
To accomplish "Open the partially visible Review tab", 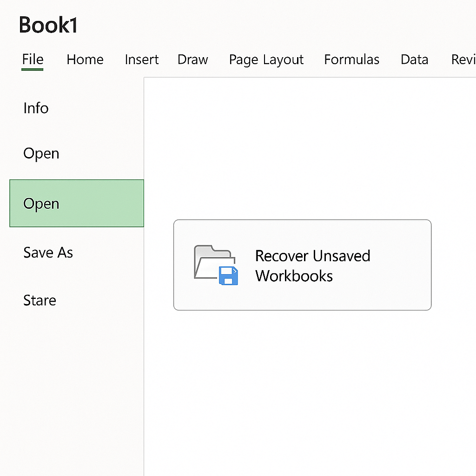I will click(463, 59).
